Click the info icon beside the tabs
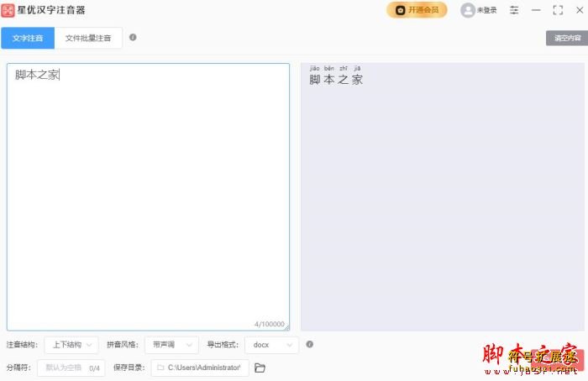588x381 pixels. [x=133, y=37]
